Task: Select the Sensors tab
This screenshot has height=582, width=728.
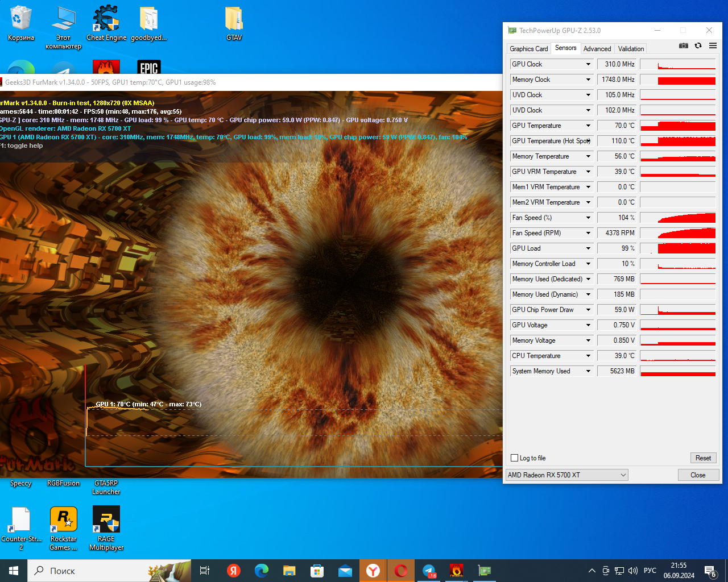Action: click(x=566, y=48)
